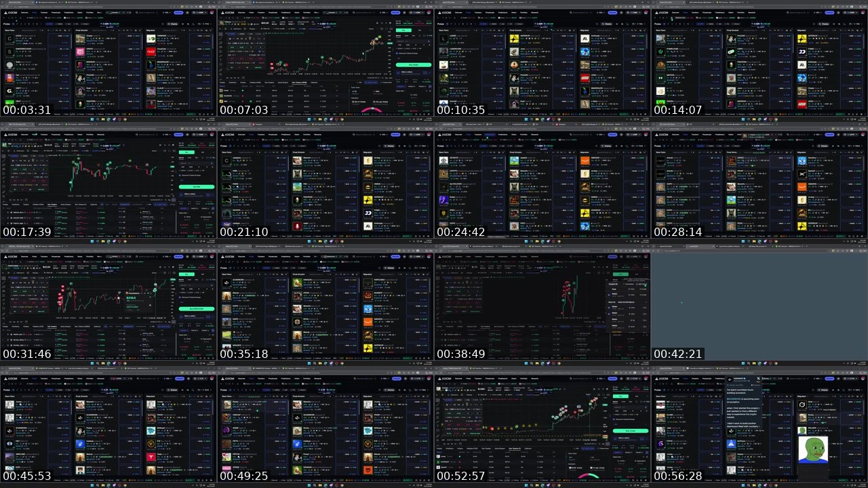
Task: Select the frame stamped 00:10:35
Action: click(x=542, y=61)
